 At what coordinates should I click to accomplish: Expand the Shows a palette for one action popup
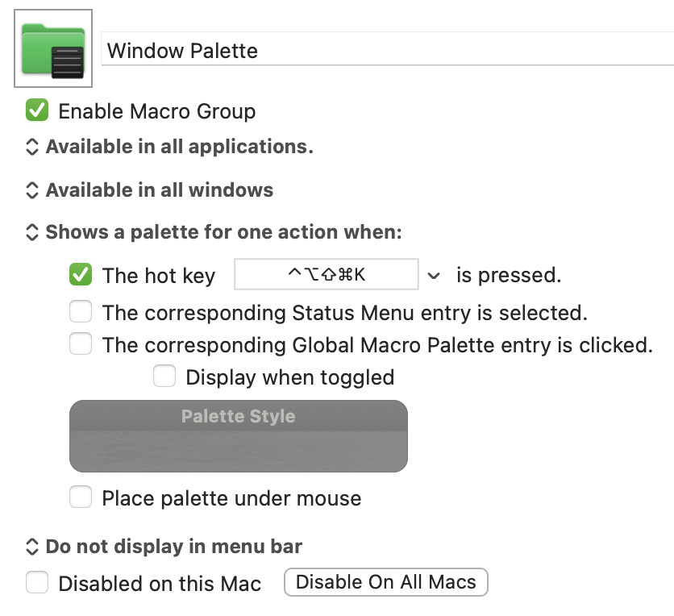(x=32, y=232)
